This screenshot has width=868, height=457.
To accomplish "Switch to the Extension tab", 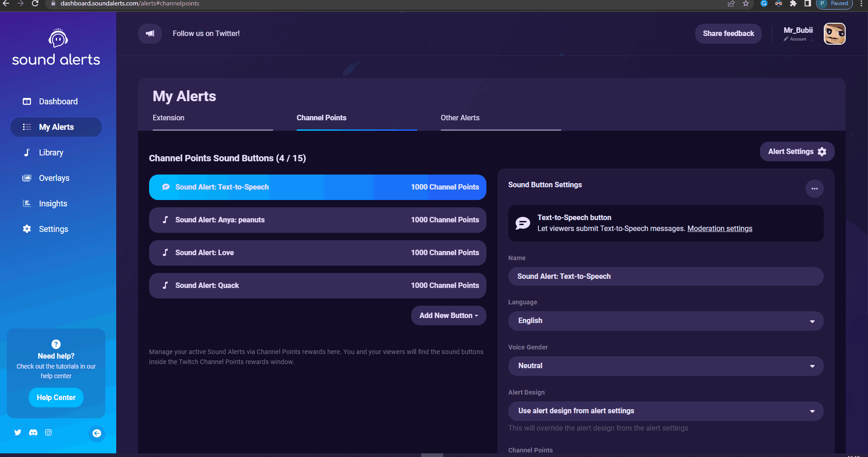I will pos(168,118).
